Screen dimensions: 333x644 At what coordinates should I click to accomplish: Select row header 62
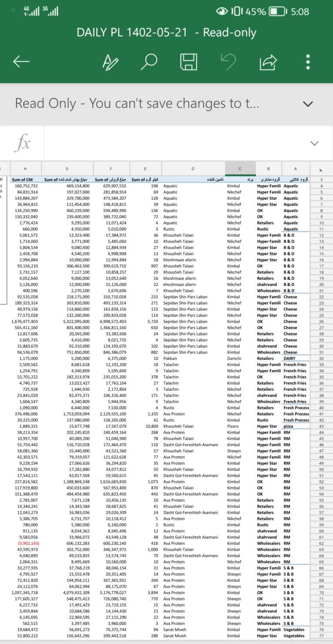click(321, 543)
